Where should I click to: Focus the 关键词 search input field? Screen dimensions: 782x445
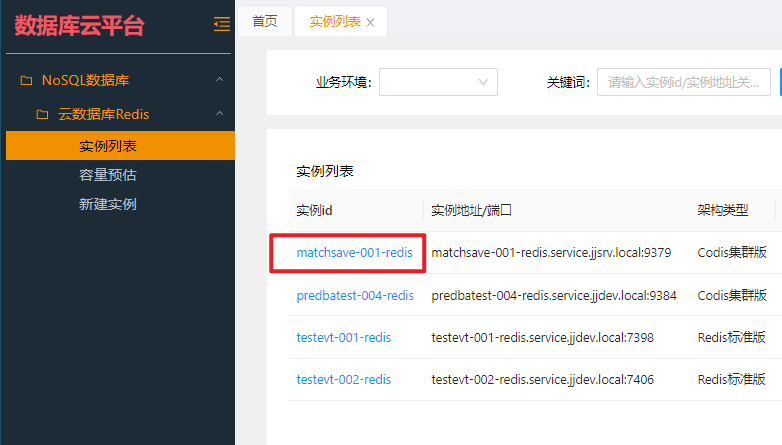(x=683, y=82)
